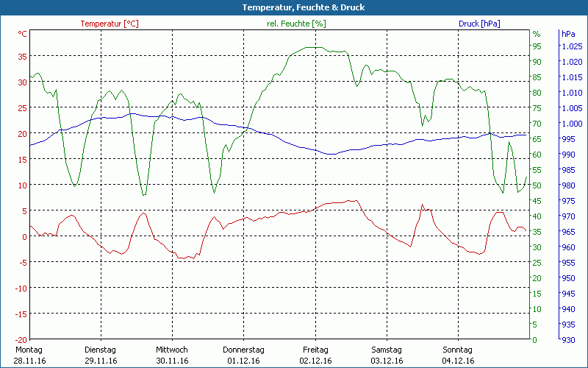Click the '75' humidity axis tick
Image resolution: width=588 pixels, height=368 pixels.
point(537,108)
